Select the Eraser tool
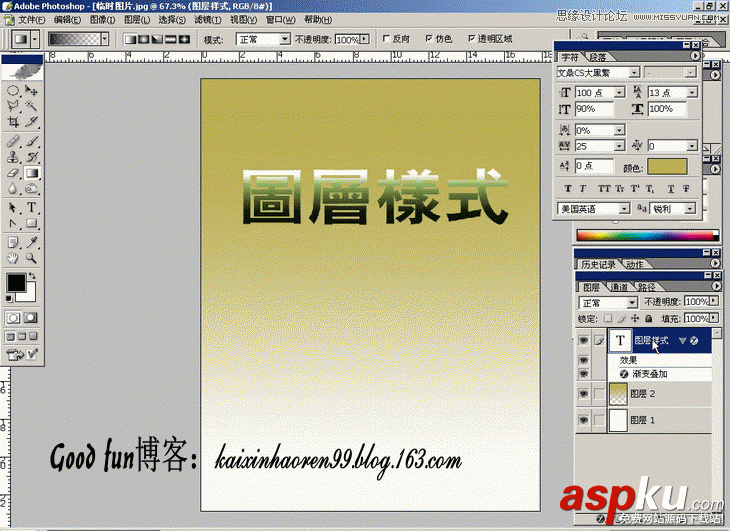Screen dimensions: 730x531 coord(13,173)
